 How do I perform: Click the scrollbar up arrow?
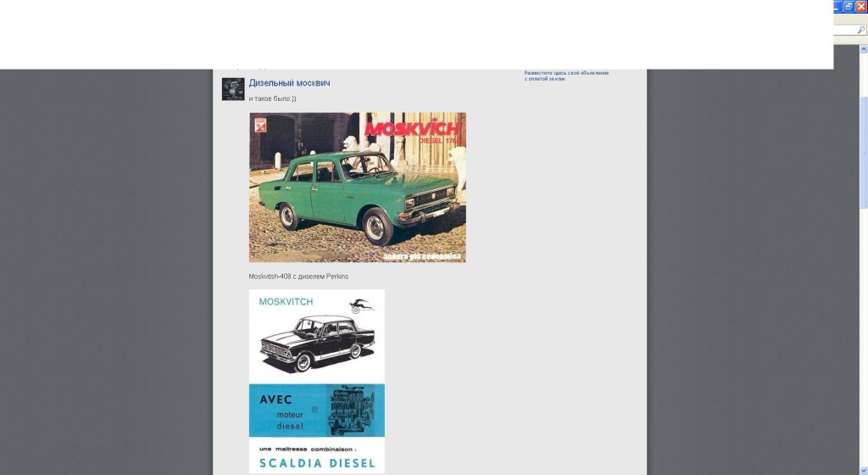[863, 50]
